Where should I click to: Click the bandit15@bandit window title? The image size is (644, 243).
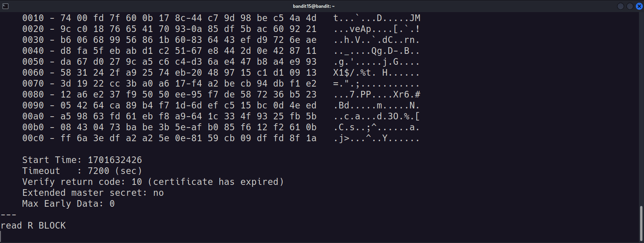click(x=314, y=6)
